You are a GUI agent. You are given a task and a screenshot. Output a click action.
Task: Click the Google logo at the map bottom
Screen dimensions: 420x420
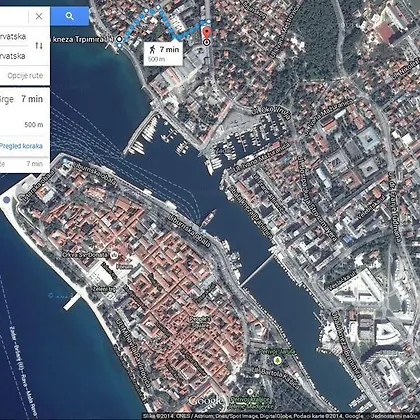point(206,401)
